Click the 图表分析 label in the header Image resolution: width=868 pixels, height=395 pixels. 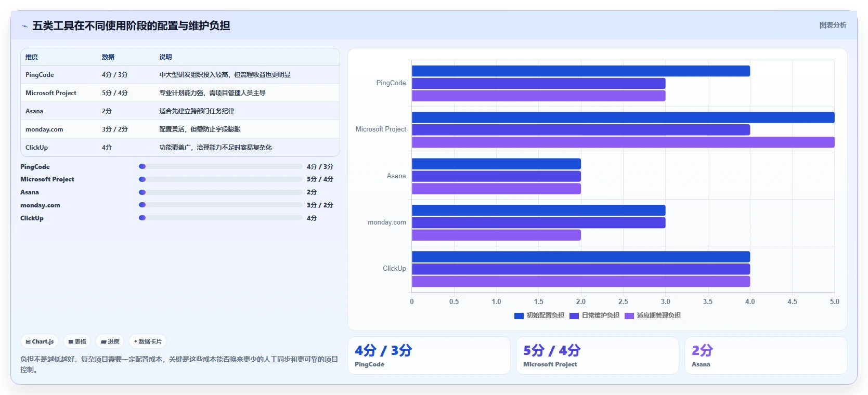pyautogui.click(x=833, y=25)
